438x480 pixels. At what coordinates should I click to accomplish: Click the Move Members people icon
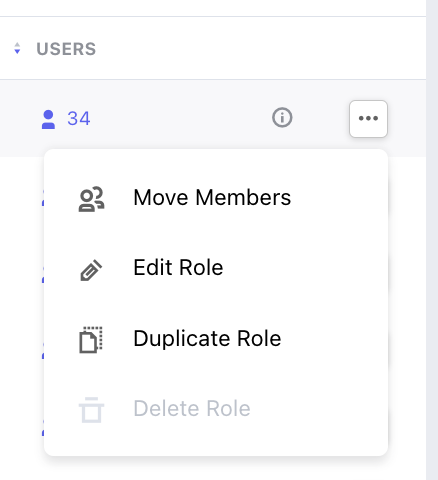point(91,199)
